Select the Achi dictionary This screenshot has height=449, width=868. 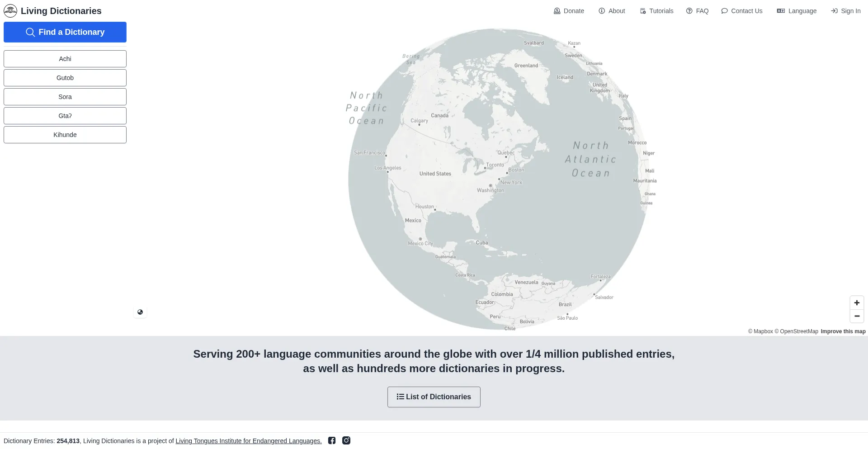pyautogui.click(x=65, y=59)
